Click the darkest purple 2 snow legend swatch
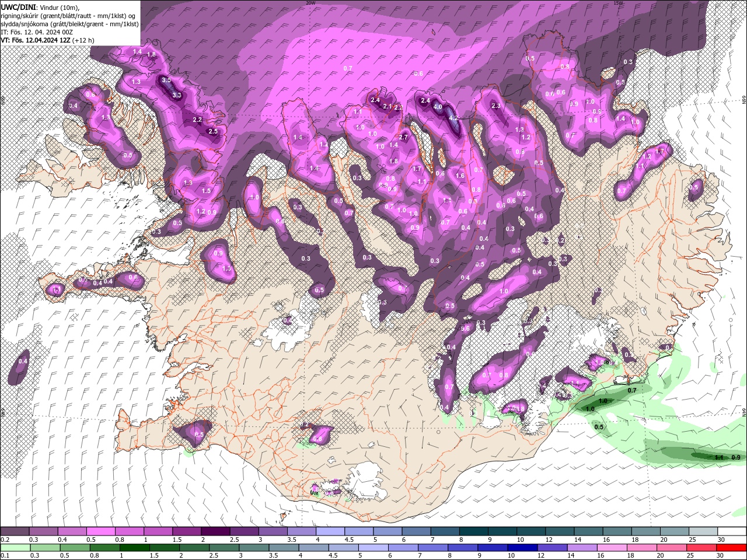 tap(215, 531)
